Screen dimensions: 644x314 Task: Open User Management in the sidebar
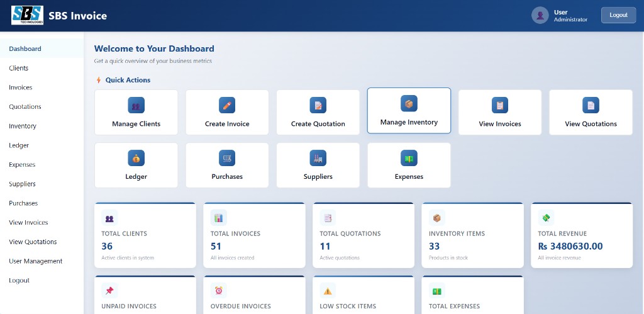coord(42,261)
